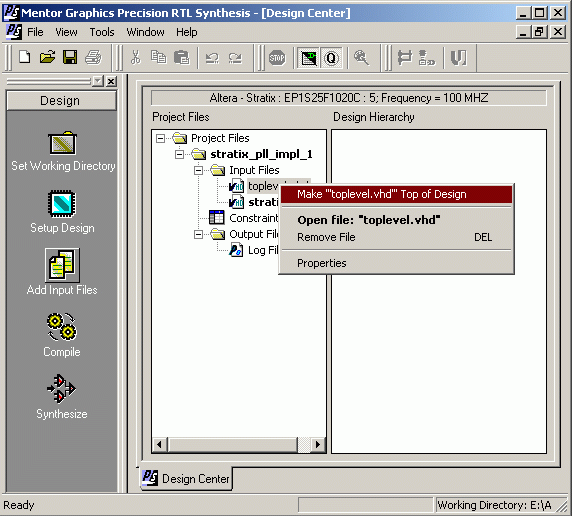This screenshot has width=572, height=516.
Task: Click the Add Input Files icon
Action: 62,265
